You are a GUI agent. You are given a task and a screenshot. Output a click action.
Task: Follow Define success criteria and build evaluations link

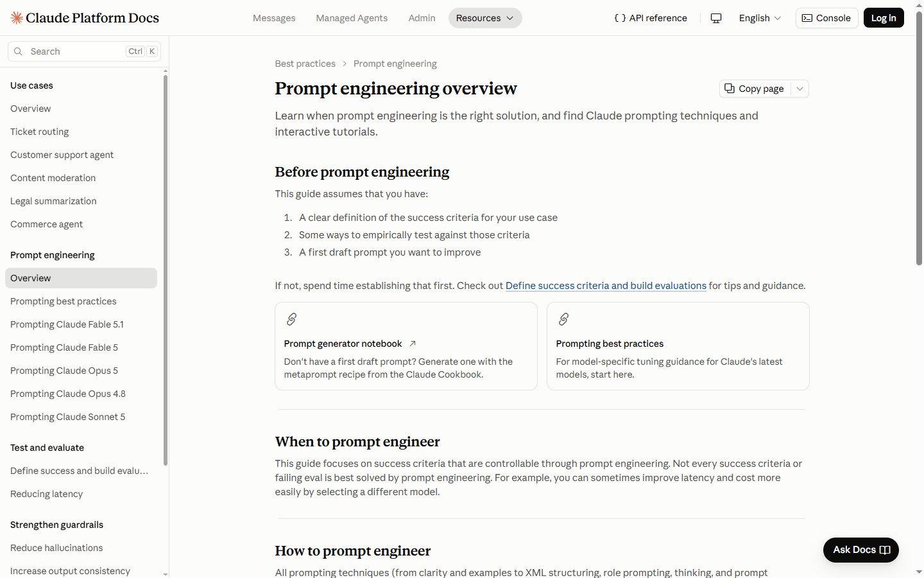pyautogui.click(x=606, y=286)
